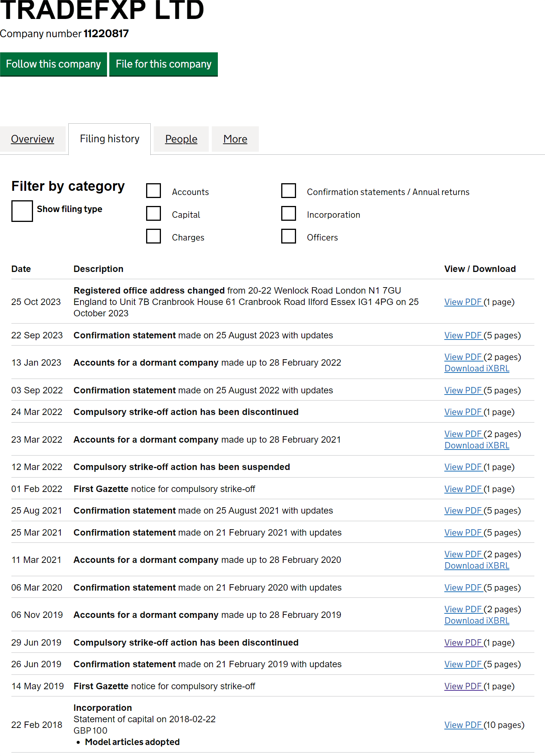This screenshot has height=756, width=545.
Task: View PDF for 06 Mar 2020 confirmation statement
Action: 463,588
